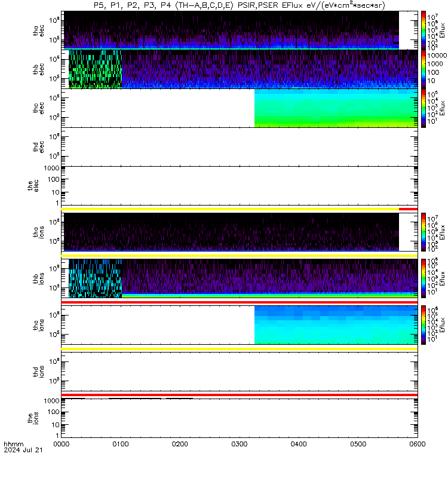Select the 'thc ions' panel label

click(x=39, y=325)
